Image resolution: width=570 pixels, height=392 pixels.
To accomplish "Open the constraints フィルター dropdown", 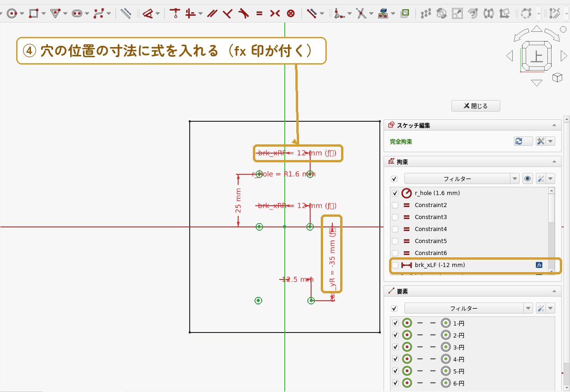I will click(x=462, y=178).
